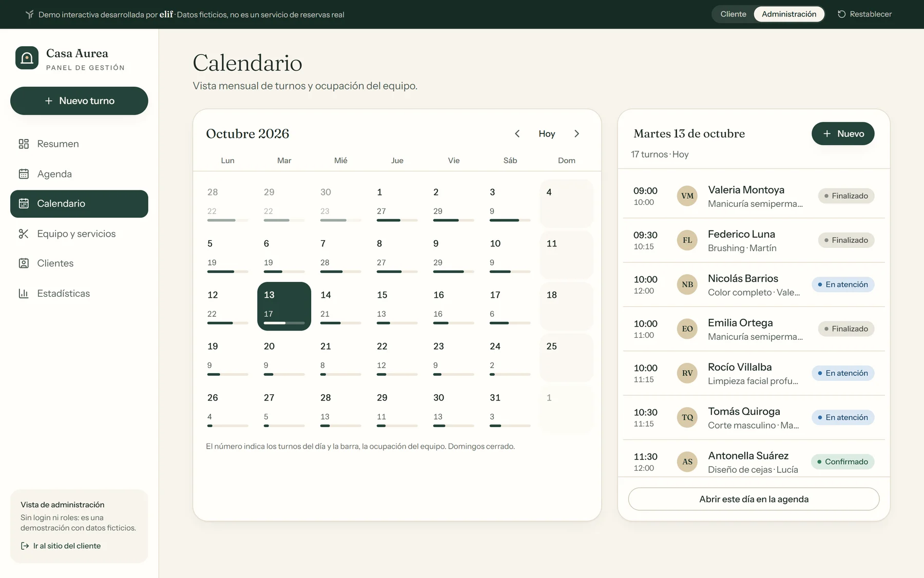Click the exit icon beside Ir al sitio del cliente

tap(25, 546)
